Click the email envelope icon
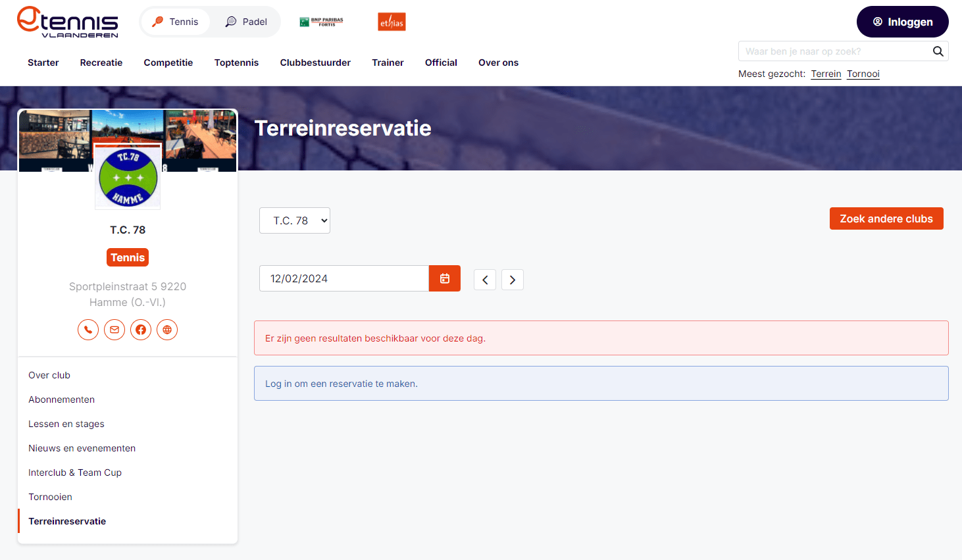 point(114,330)
